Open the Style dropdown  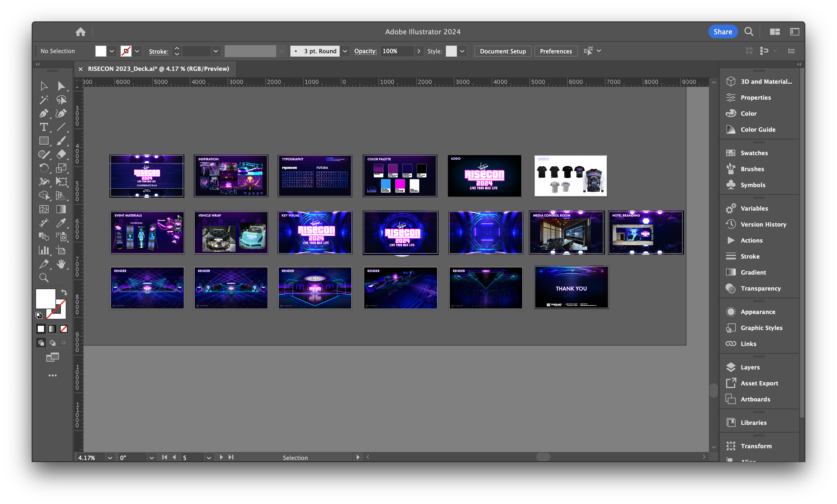pos(462,51)
